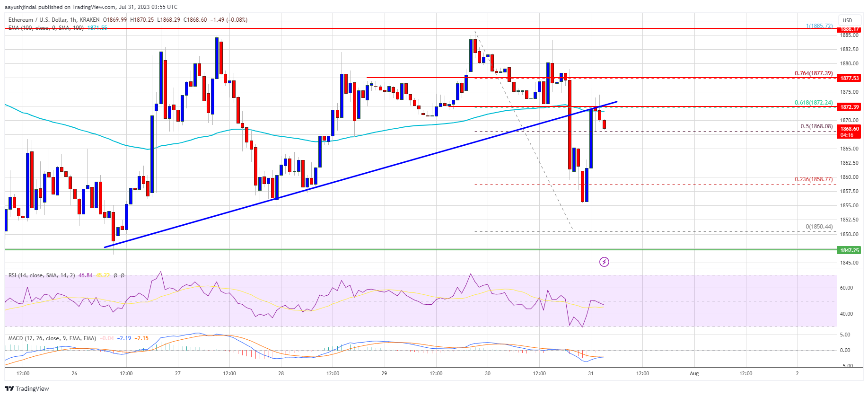
Task: Click the 1872.39 red price tag
Action: (849, 107)
